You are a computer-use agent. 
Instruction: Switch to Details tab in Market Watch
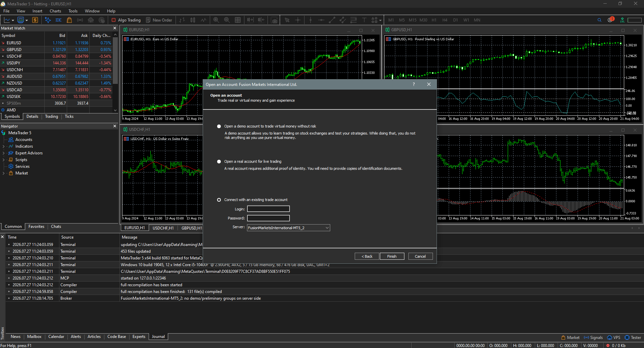point(32,116)
